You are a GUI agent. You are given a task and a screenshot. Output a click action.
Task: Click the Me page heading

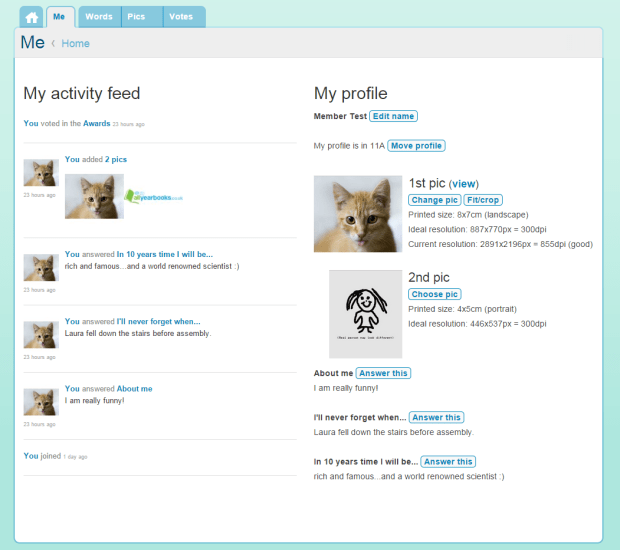32,42
